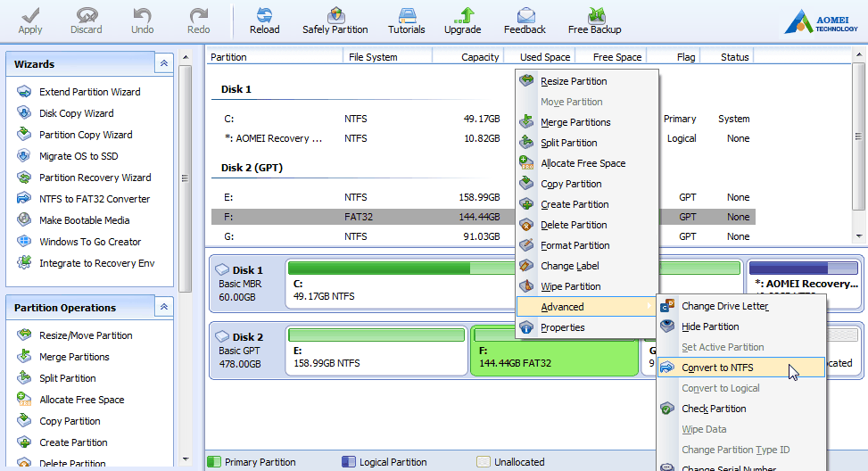
Task: Collapse the Wizards panel
Action: 164,63
